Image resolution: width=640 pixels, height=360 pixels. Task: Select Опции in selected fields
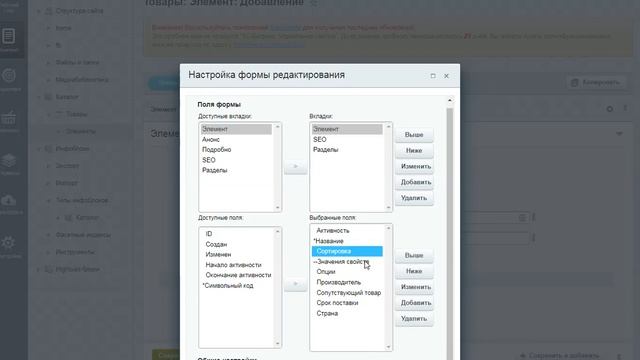[x=347, y=272]
